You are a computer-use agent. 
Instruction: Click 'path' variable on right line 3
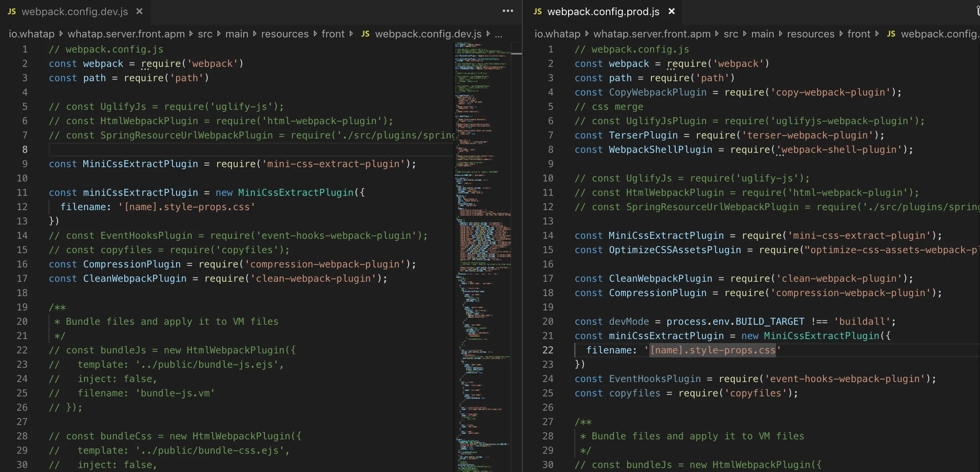coord(620,78)
